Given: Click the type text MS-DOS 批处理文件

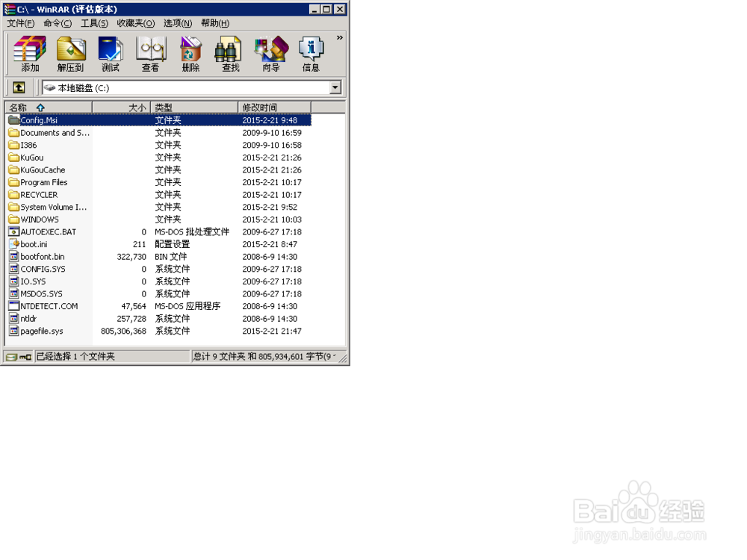Looking at the screenshot, I should tap(191, 232).
